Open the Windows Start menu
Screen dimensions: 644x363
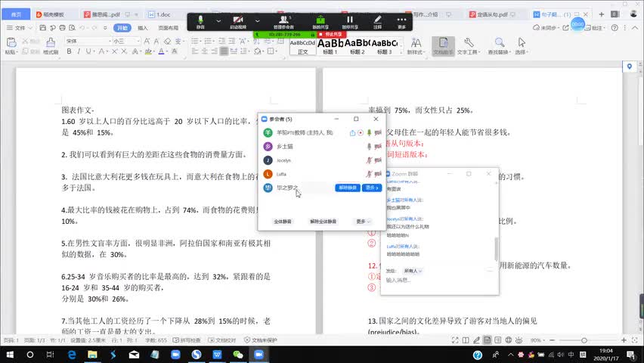pos(10,355)
